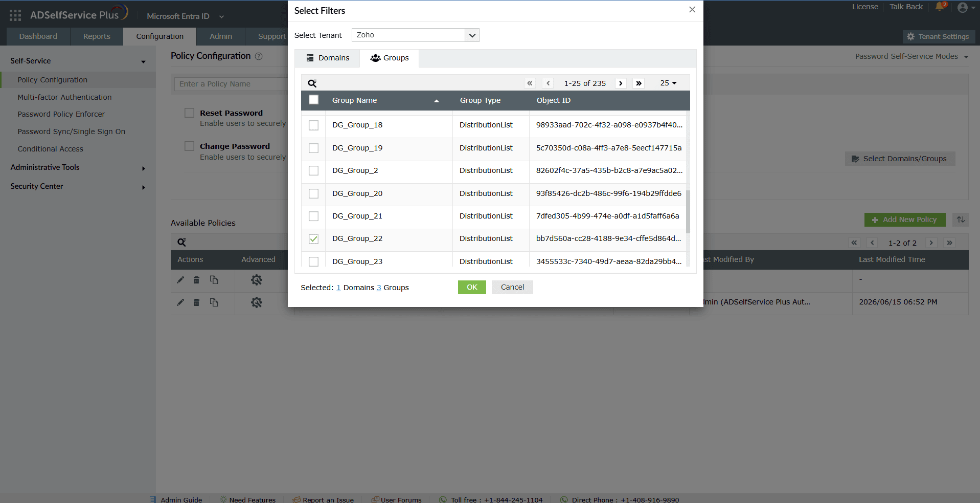Open the user account avatar menu
Viewport: 980px width, 503px height.
pyautogui.click(x=963, y=8)
